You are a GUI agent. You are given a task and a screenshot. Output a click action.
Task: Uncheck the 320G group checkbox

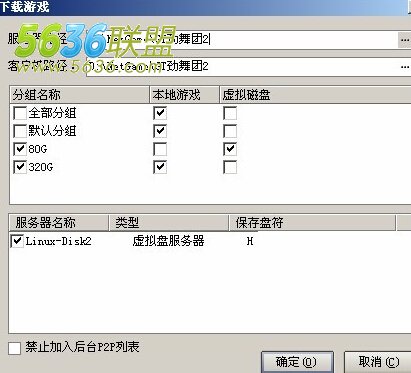click(x=20, y=167)
